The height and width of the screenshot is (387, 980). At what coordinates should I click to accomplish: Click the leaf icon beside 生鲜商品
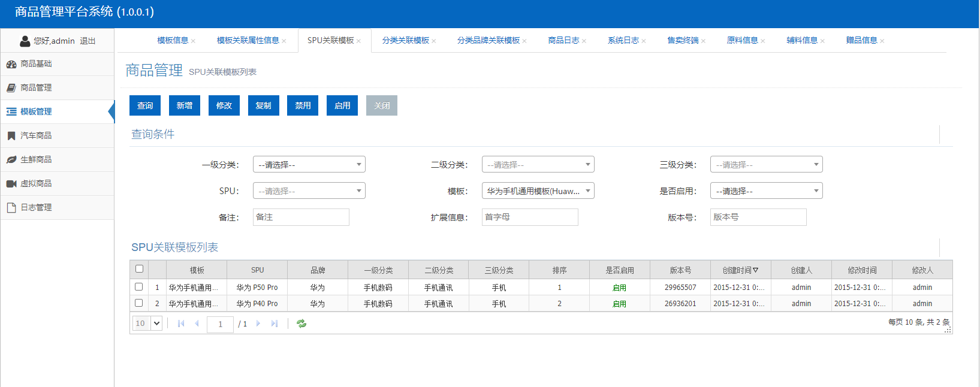coord(11,160)
